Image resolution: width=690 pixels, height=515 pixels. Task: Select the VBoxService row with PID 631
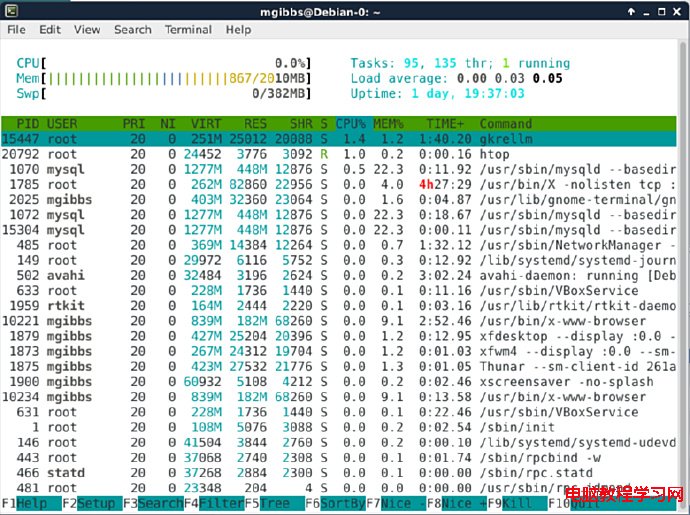339,412
